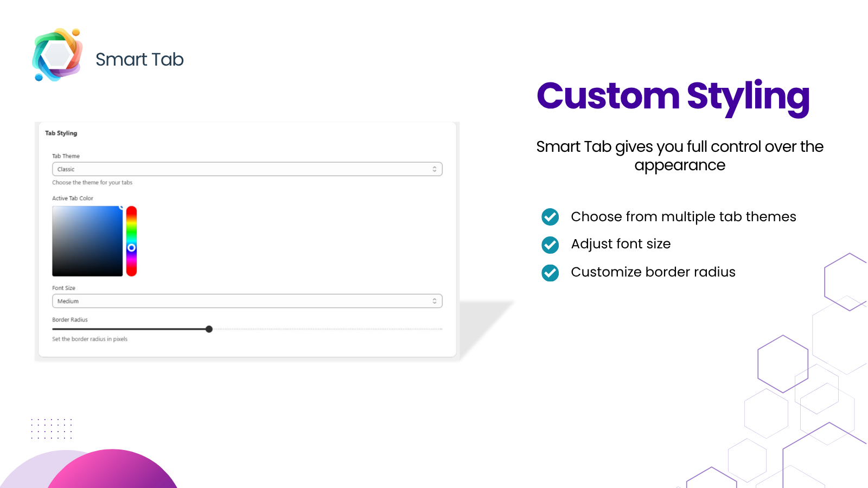Click the Choose from multiple tab themes text

pos(684,217)
